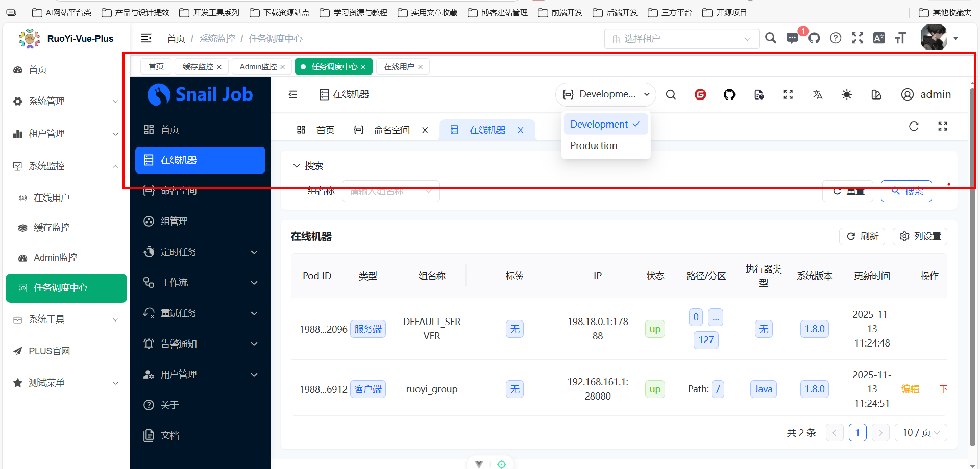
Task: Collapse the Snail Job sidebar menu icon
Action: (293, 94)
